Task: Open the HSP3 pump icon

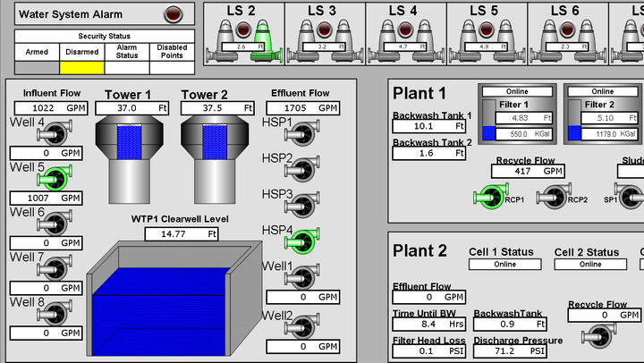Action: (x=302, y=205)
